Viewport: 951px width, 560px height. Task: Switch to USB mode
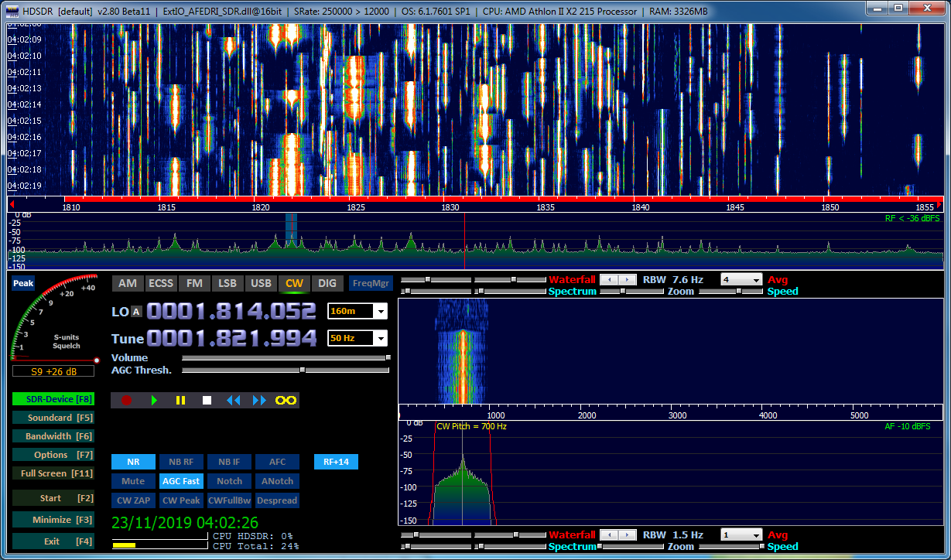point(261,283)
